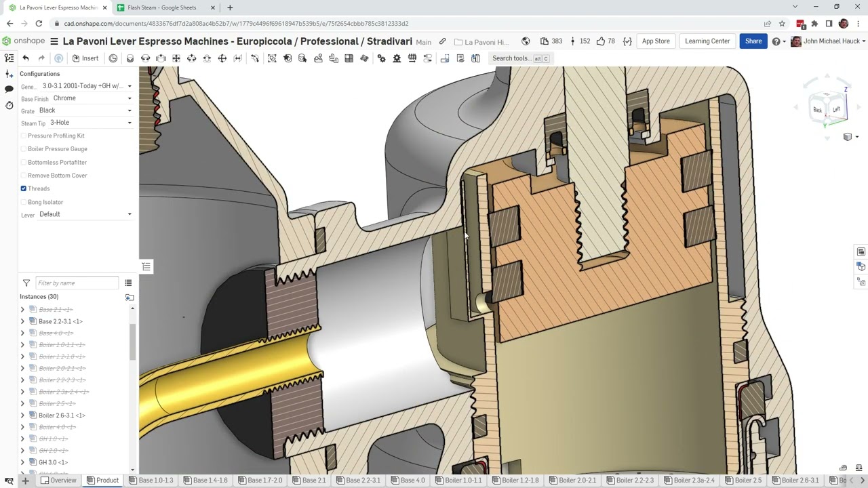Click the La Pavoni folder breadcrumb
This screenshot has height=488, width=868.
(x=481, y=42)
